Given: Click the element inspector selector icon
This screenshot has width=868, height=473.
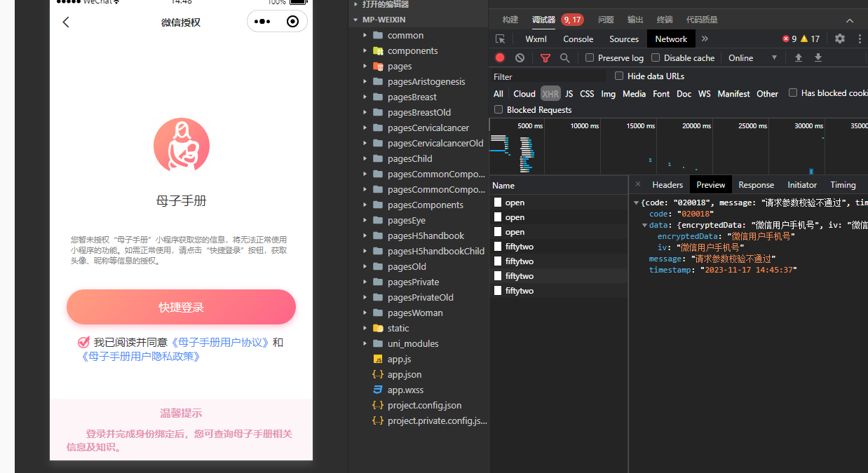Looking at the screenshot, I should 500,39.
